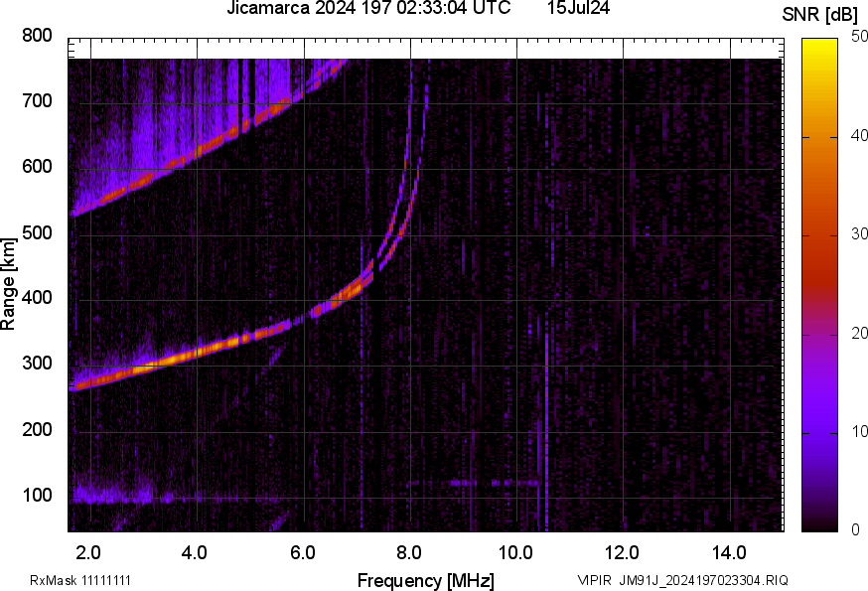This screenshot has width=868, height=591.
Task: Click the '14.0' frequency axis label
Action: (729, 553)
